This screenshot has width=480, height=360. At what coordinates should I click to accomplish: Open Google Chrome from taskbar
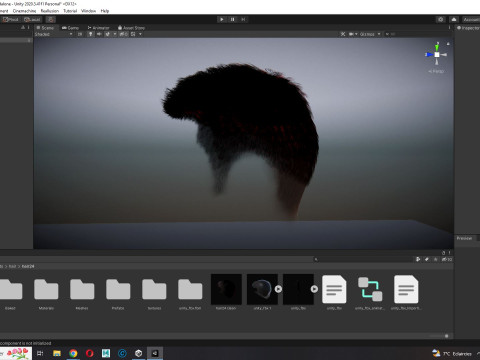click(73, 353)
